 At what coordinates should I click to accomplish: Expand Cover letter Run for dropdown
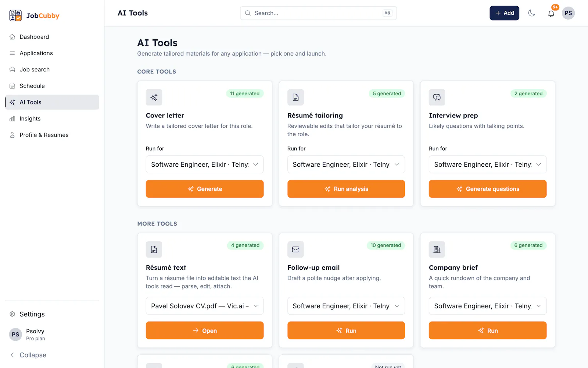tap(205, 164)
